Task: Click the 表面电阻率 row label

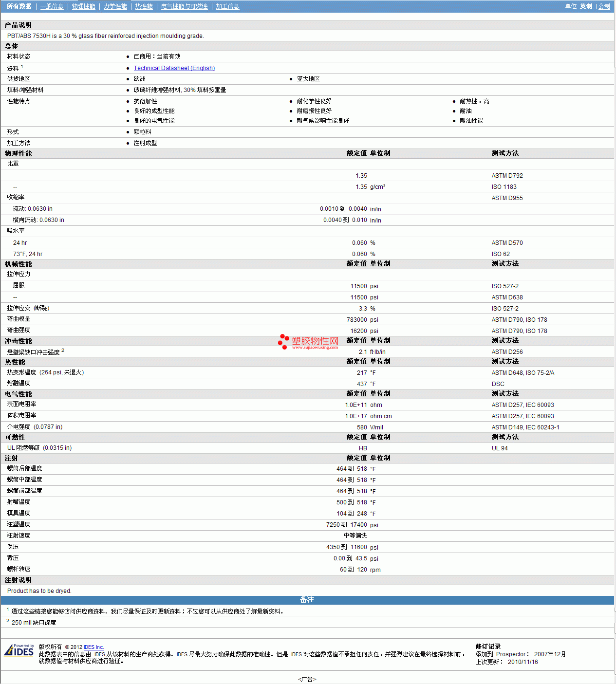Action: [x=21, y=404]
